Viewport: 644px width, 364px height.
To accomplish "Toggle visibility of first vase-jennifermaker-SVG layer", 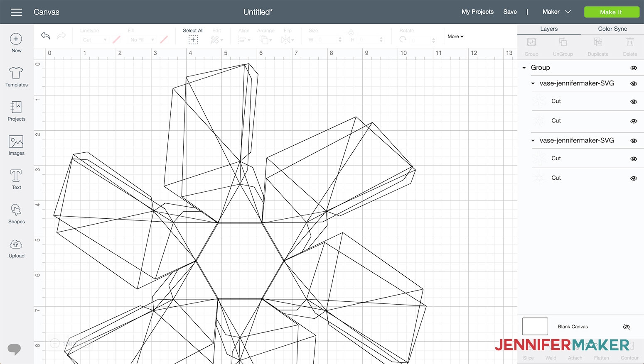I will [633, 83].
